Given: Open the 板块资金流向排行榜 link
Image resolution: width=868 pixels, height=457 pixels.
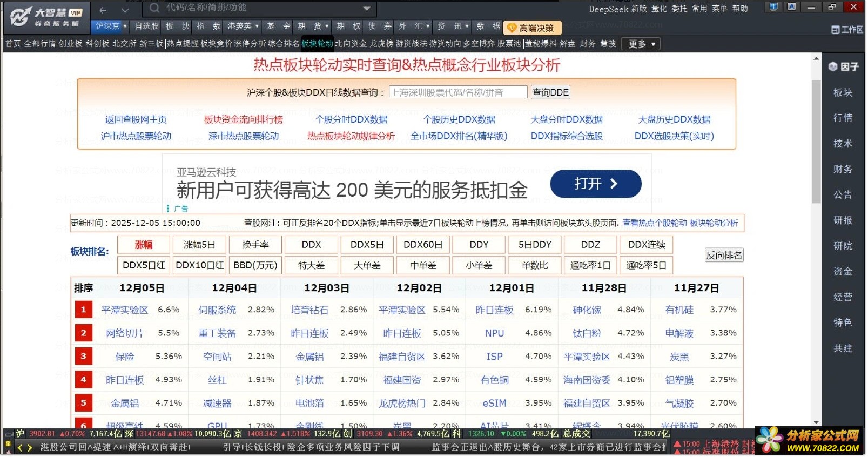Looking at the screenshot, I should (243, 119).
